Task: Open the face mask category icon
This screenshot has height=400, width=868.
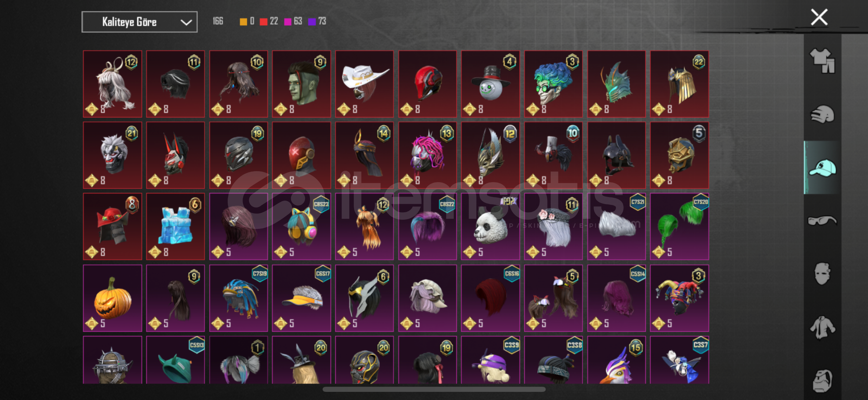Action: click(822, 274)
